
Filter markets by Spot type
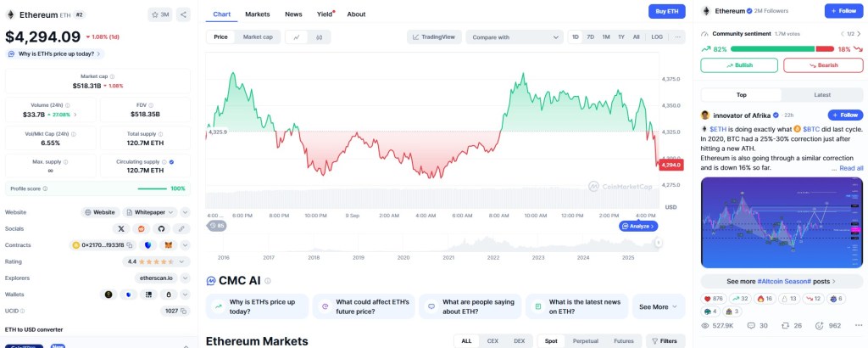(x=551, y=341)
